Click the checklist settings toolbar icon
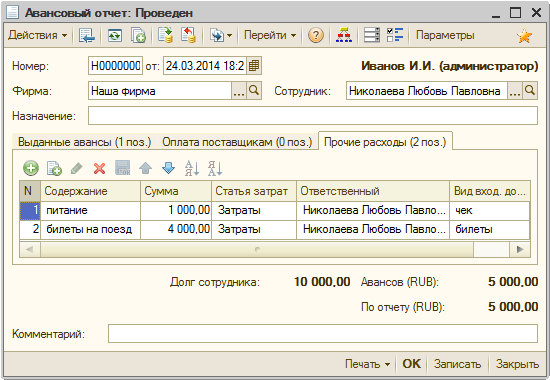Viewport: 550px width, 380px height. [395, 35]
